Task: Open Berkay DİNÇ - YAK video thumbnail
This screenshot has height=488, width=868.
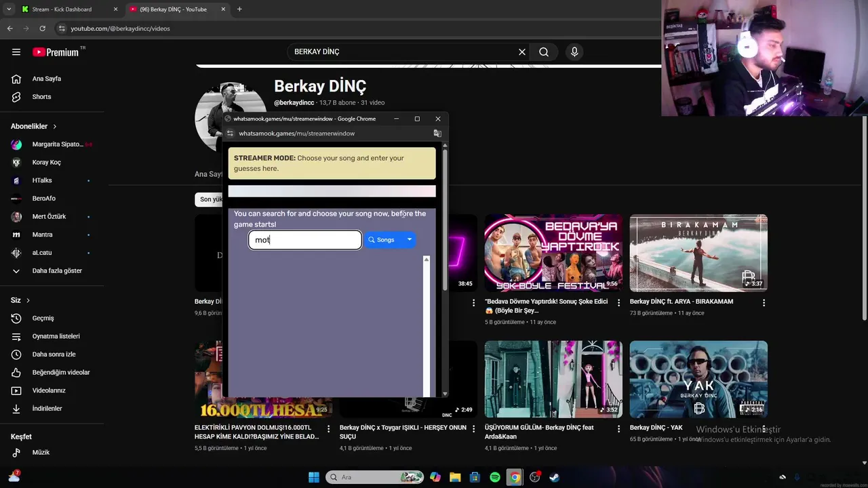Action: point(698,379)
